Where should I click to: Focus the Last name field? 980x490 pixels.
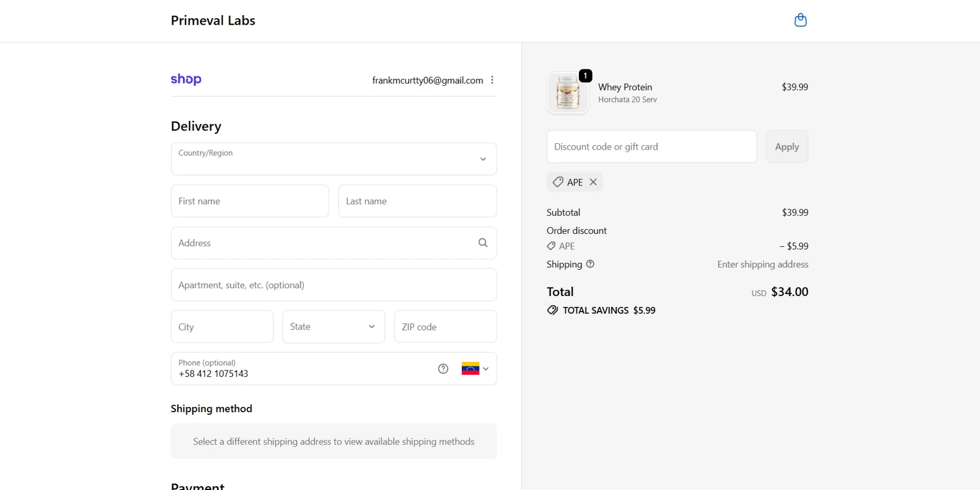[x=417, y=201]
